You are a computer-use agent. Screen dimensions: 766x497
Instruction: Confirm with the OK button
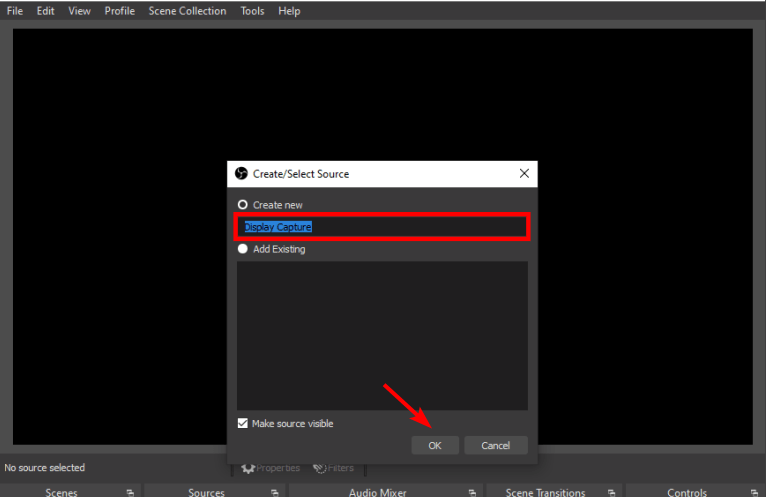pos(435,445)
